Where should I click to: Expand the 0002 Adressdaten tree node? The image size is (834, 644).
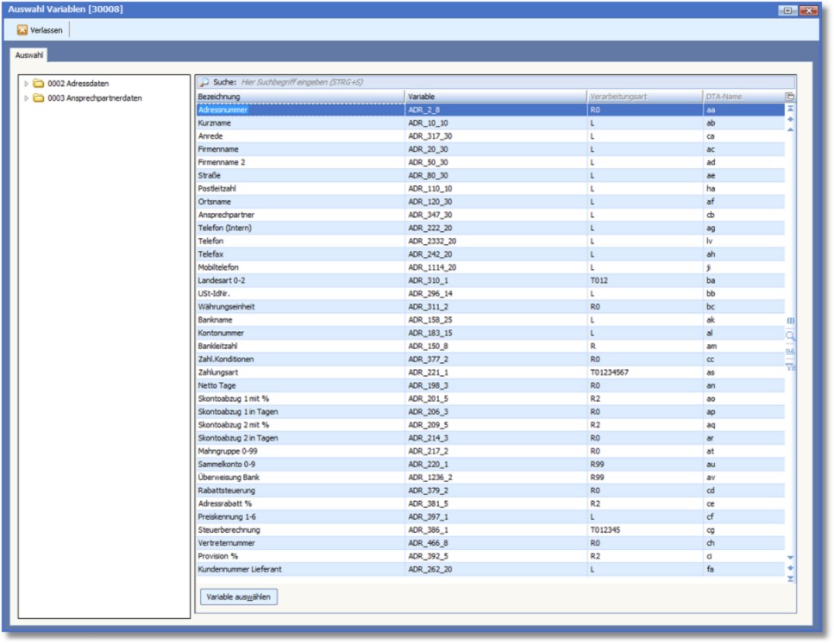click(27, 84)
